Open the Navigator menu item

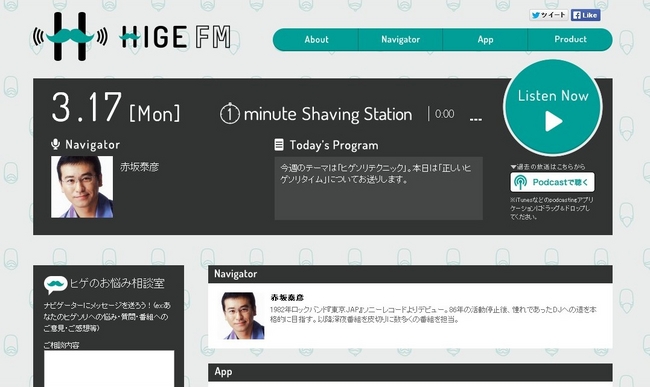pos(400,40)
